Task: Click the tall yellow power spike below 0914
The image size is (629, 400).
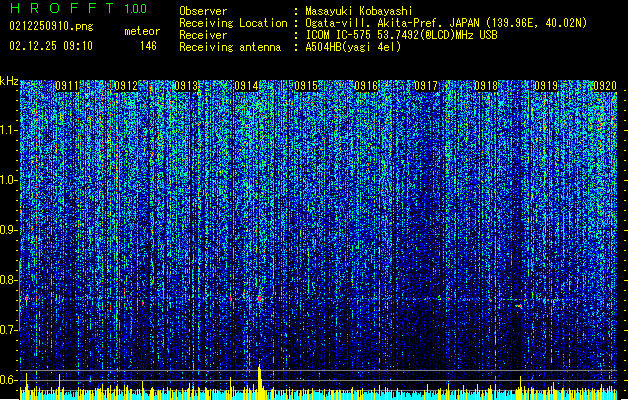Action: click(x=260, y=382)
